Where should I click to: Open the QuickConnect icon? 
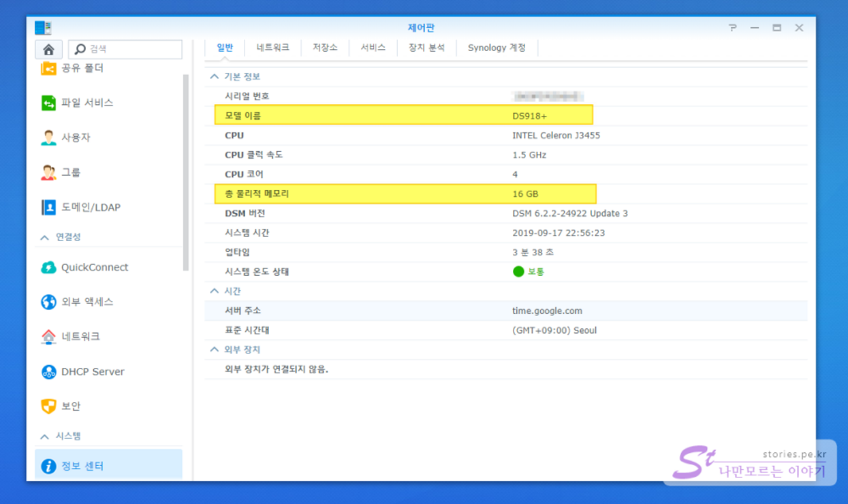point(48,268)
